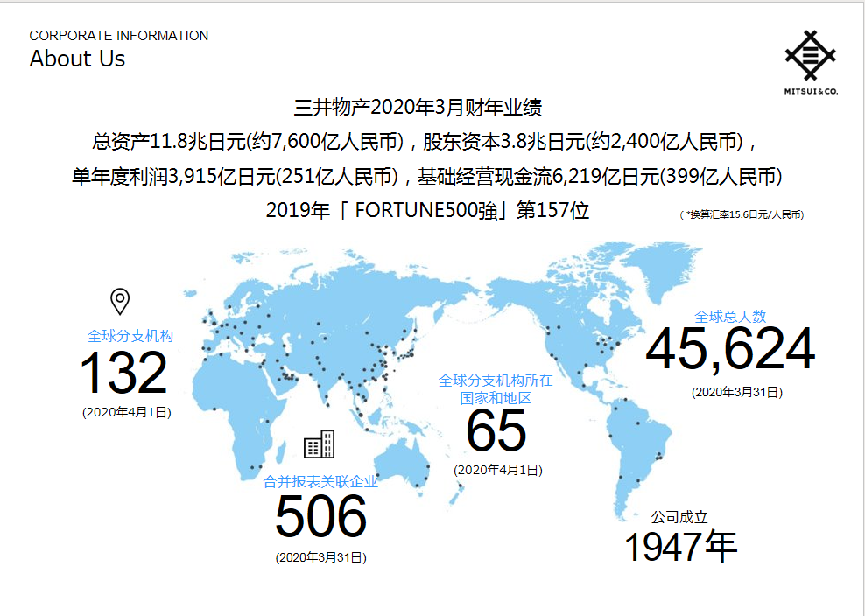Click the office building icon above 合并报表关联企业
This screenshot has width=865, height=616.
pos(320,444)
